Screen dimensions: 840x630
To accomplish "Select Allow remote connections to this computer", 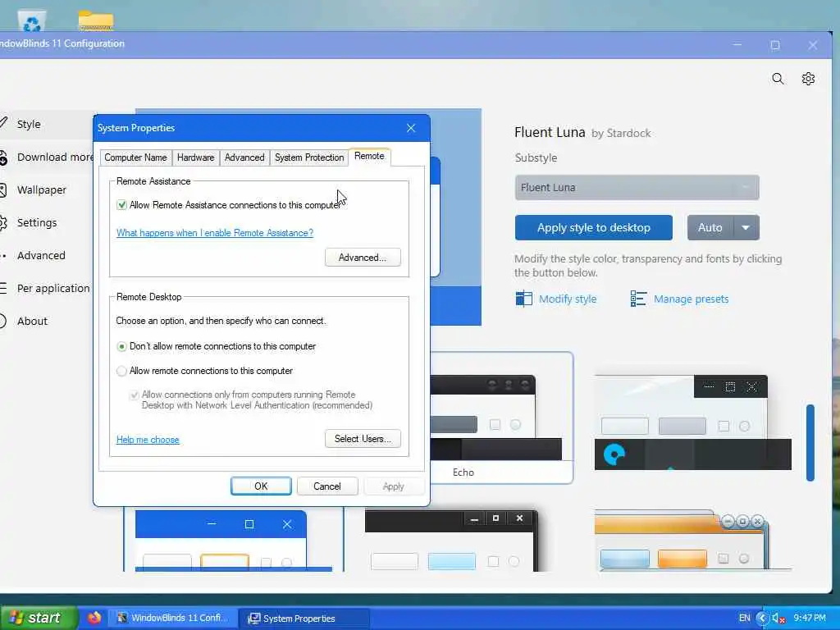I will [x=121, y=371].
